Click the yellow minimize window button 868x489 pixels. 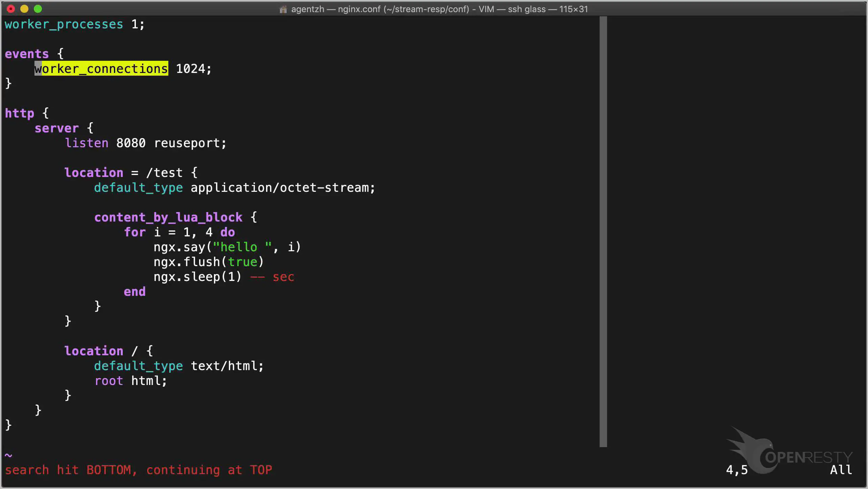pyautogui.click(x=24, y=9)
